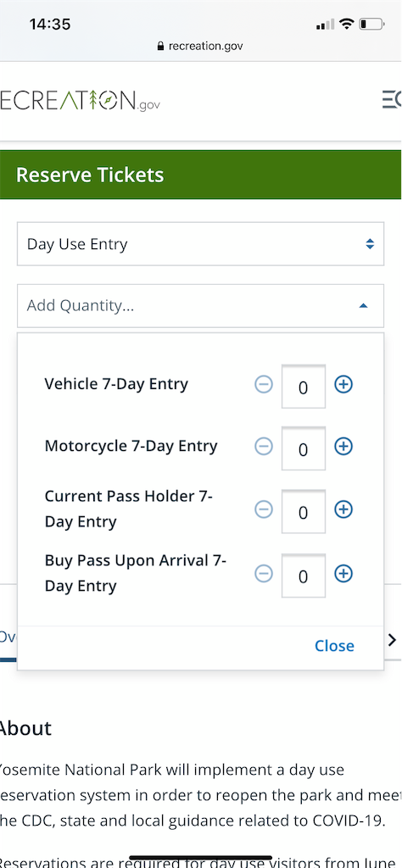
Task: Show next tabs with right chevron arrow
Action: (x=393, y=641)
